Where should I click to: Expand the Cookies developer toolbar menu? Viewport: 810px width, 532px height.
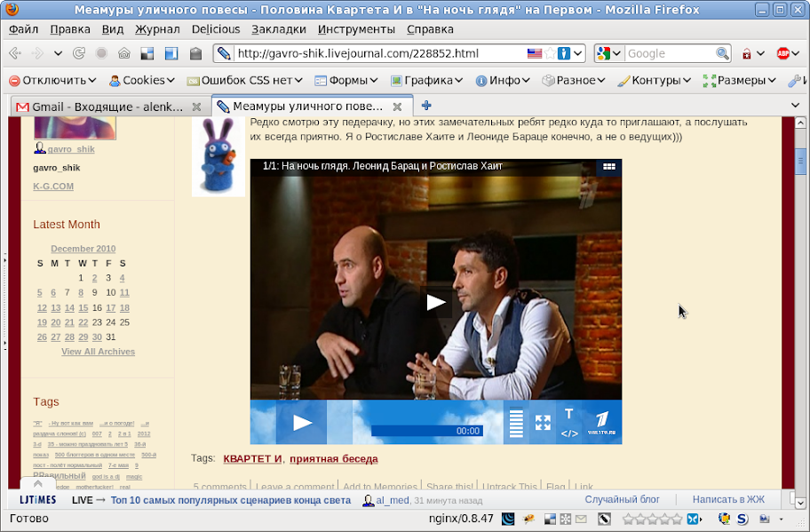(x=142, y=80)
